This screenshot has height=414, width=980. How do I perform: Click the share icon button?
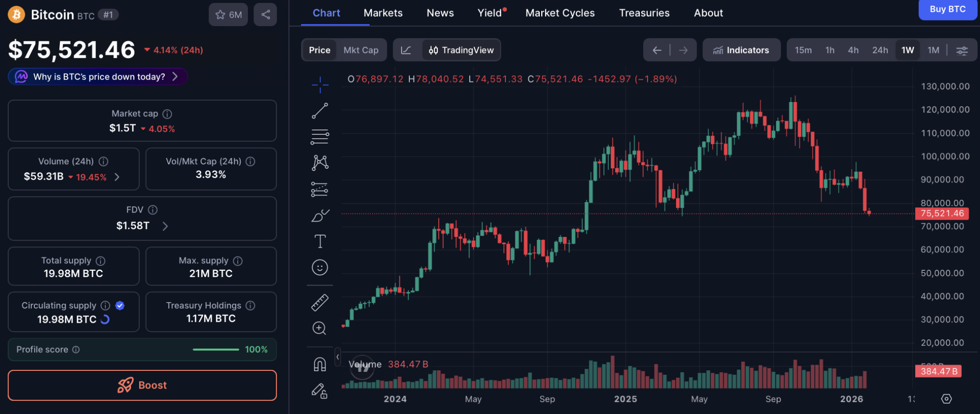click(x=265, y=15)
